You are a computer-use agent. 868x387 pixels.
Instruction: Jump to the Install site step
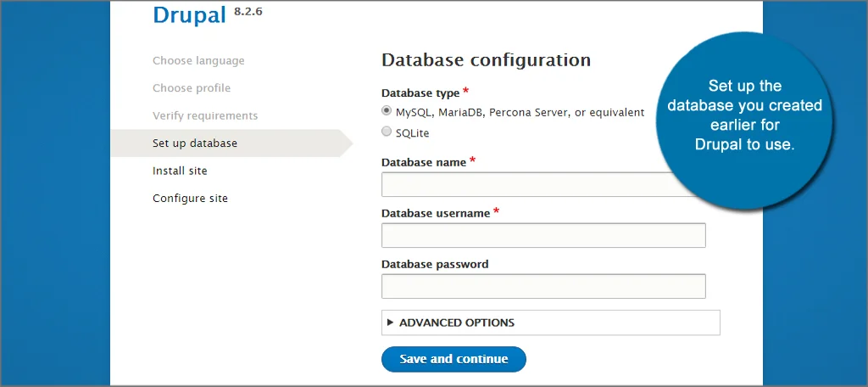[x=180, y=171]
